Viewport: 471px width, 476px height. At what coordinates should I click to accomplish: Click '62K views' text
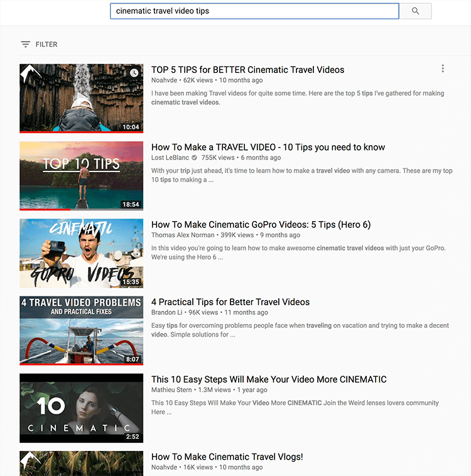(198, 80)
